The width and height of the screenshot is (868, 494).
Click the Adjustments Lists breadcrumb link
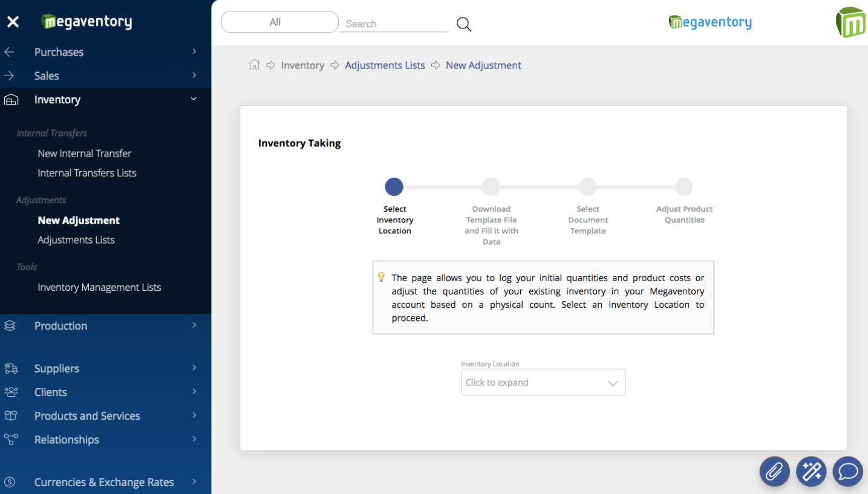coord(385,65)
